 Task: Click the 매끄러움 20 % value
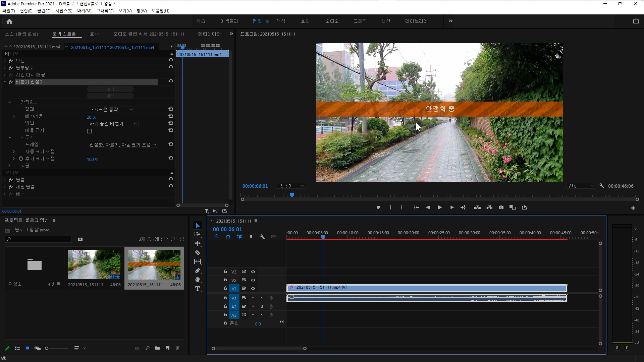click(x=91, y=117)
